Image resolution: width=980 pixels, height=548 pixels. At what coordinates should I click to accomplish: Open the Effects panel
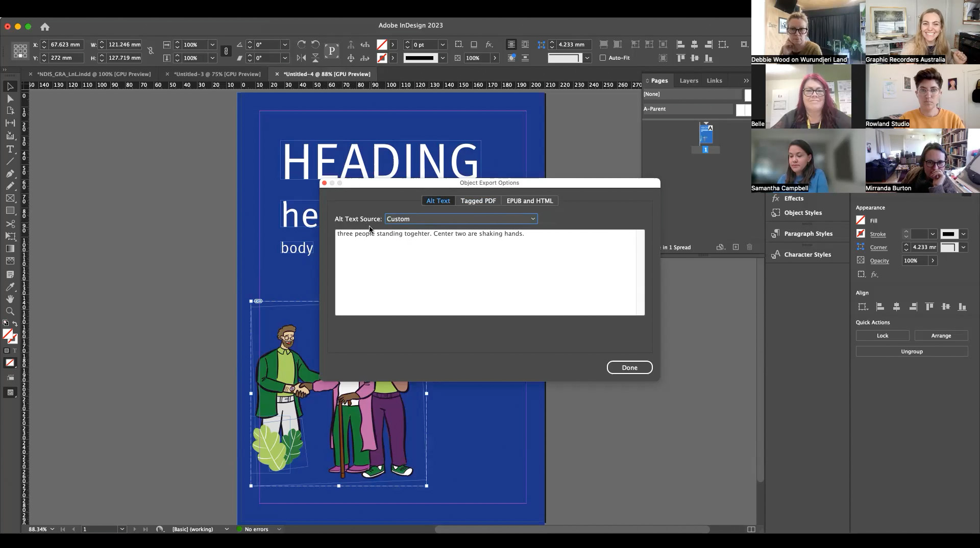point(794,198)
